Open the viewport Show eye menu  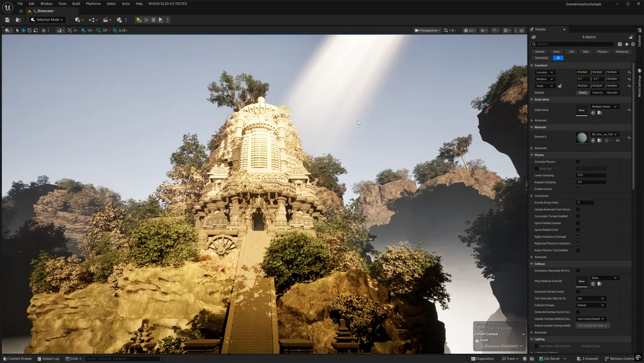click(x=484, y=31)
